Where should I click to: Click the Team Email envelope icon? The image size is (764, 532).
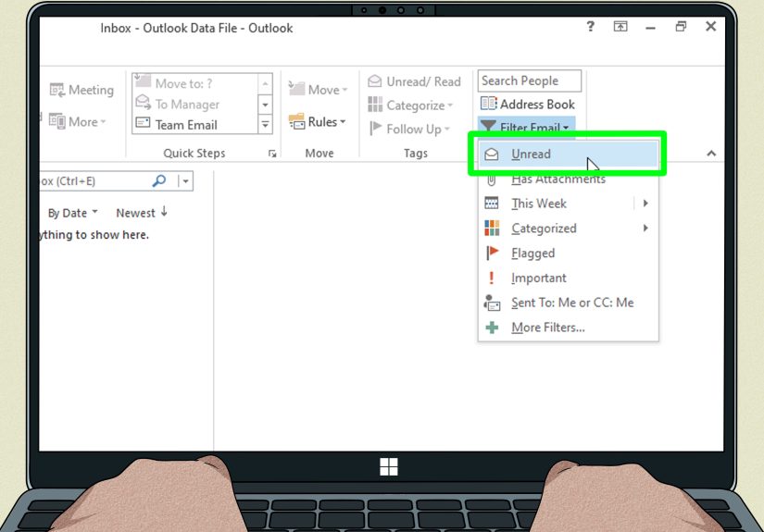click(x=143, y=122)
